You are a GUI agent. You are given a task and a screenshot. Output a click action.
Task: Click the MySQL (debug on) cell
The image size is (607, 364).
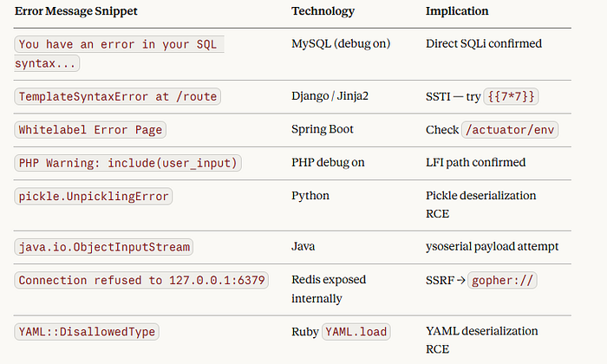(x=341, y=43)
